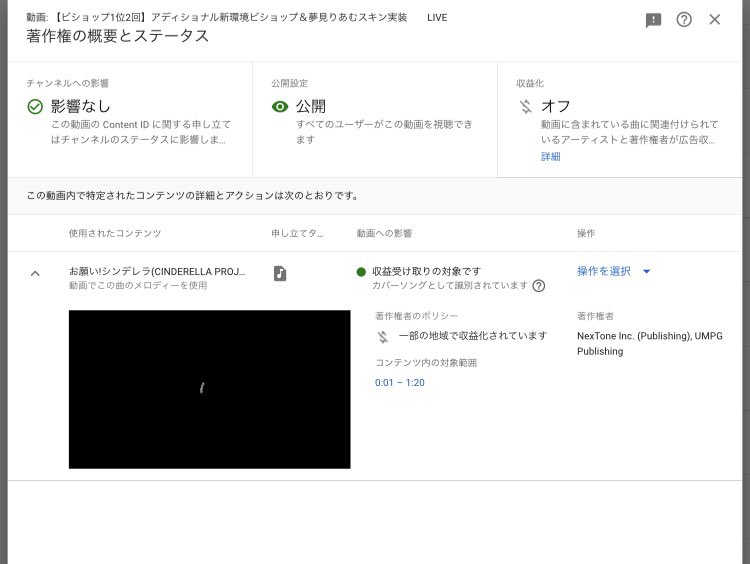Click the Content ID description under 影響なし

(141, 132)
